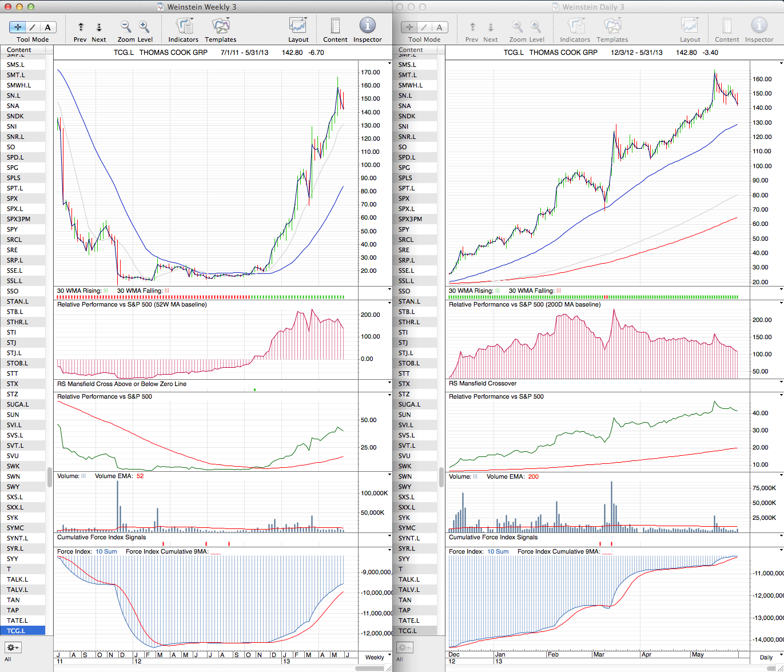784x672 pixels.
Task: Switch to the line drawing tool in Weekly window
Action: [33, 27]
